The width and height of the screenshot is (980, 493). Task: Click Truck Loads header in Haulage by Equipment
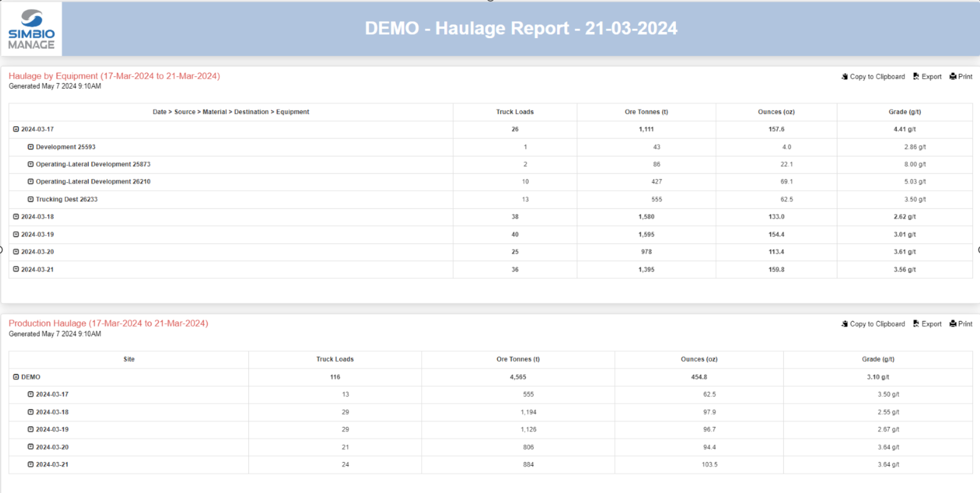515,112
